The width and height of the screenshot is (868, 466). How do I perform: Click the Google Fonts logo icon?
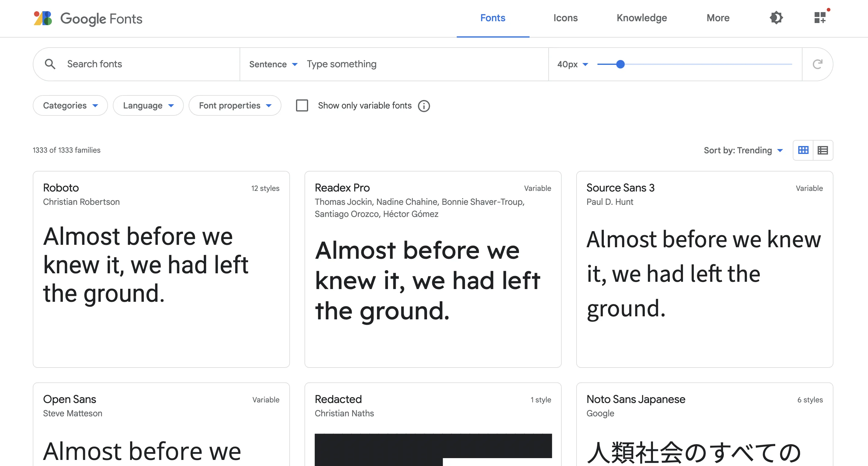(x=43, y=18)
